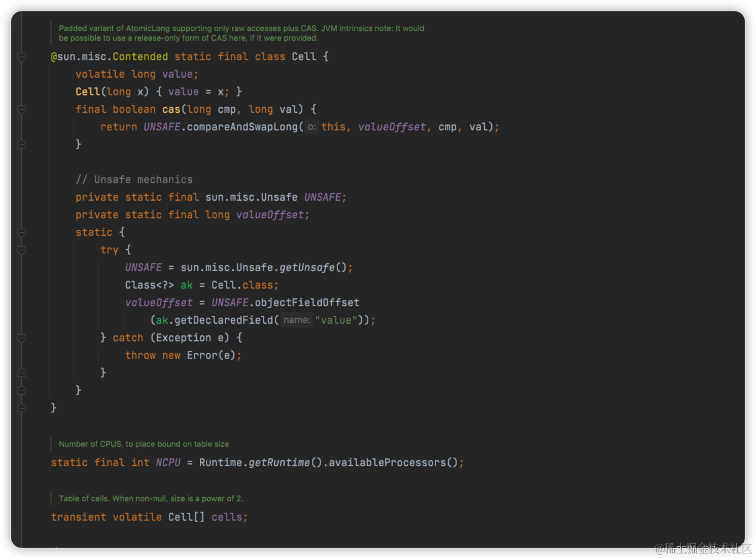
Task: Click the '// Unsafe mechanics' comment
Action: click(134, 179)
